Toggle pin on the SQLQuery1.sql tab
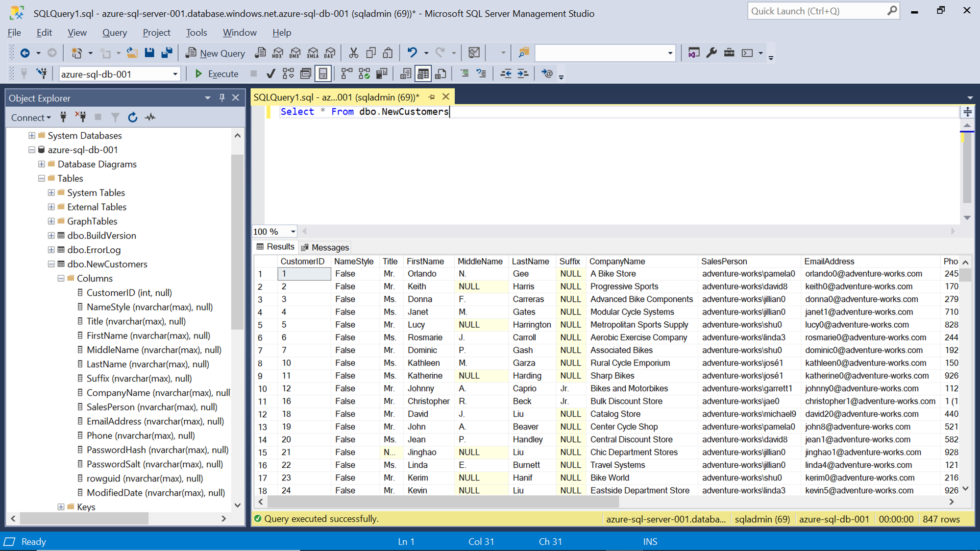The image size is (980, 551). click(x=431, y=97)
